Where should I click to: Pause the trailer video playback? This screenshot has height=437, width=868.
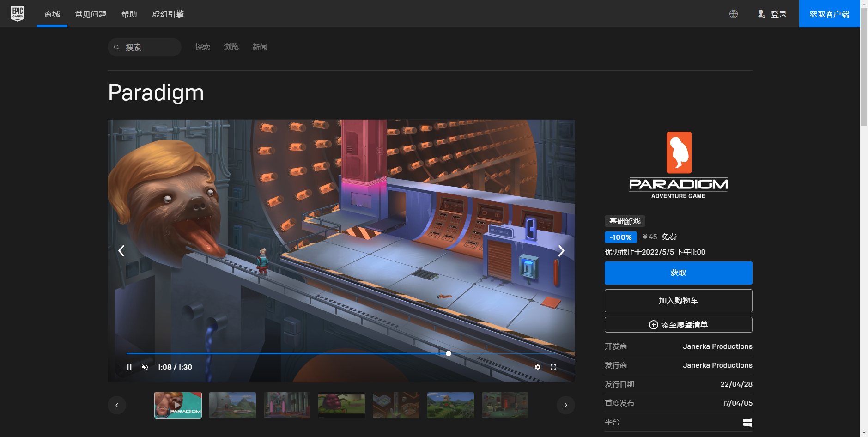click(x=129, y=367)
